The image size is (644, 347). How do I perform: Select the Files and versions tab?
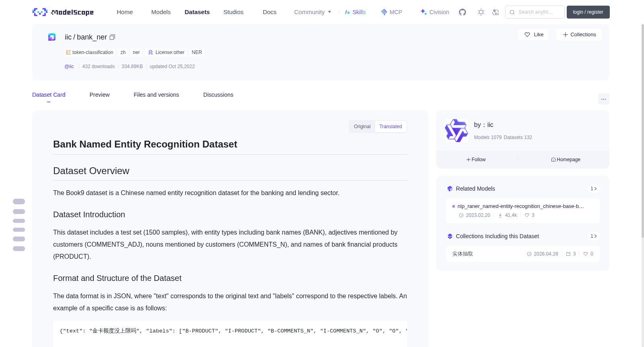[156, 95]
